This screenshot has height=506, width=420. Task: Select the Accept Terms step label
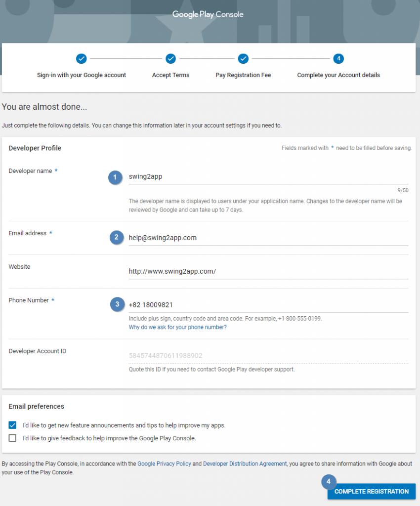tap(170, 75)
